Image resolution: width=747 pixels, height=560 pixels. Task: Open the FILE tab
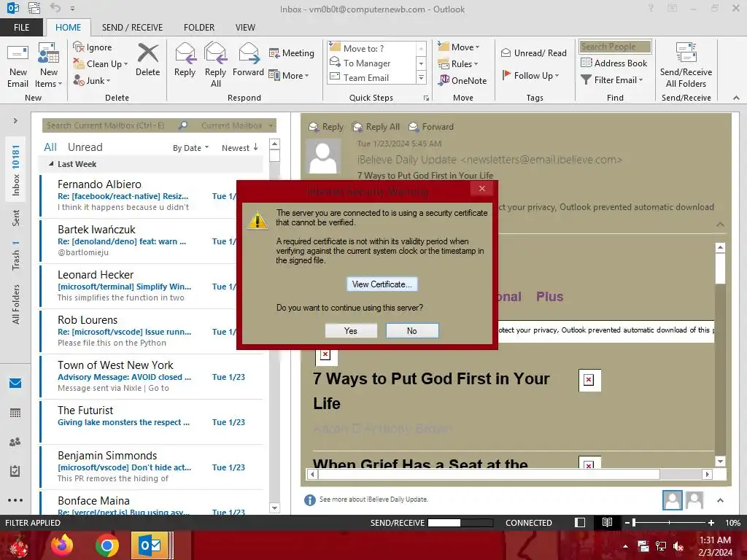21,28
